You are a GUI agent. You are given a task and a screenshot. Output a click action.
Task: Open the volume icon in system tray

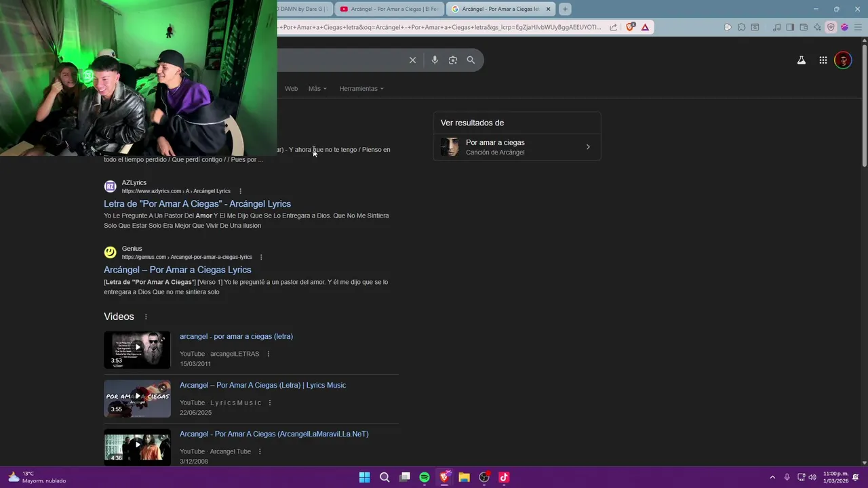[x=812, y=477]
